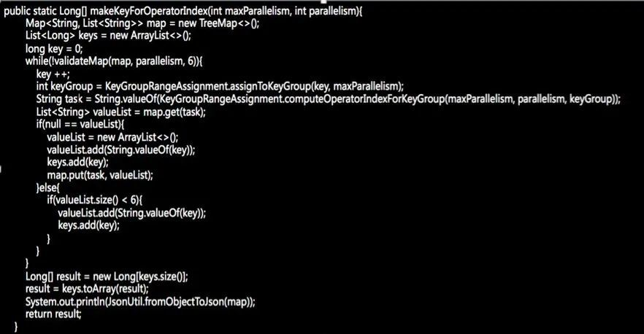Click the 'List<Long> keys' declaration line
Viewport: 644px width, 334px height.
click(x=108, y=36)
